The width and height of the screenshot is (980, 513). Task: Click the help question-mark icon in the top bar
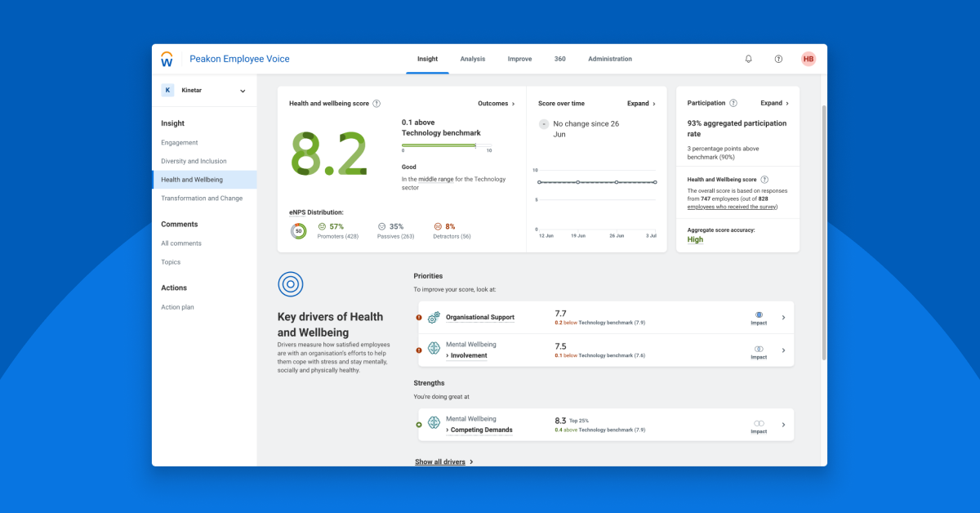click(778, 59)
